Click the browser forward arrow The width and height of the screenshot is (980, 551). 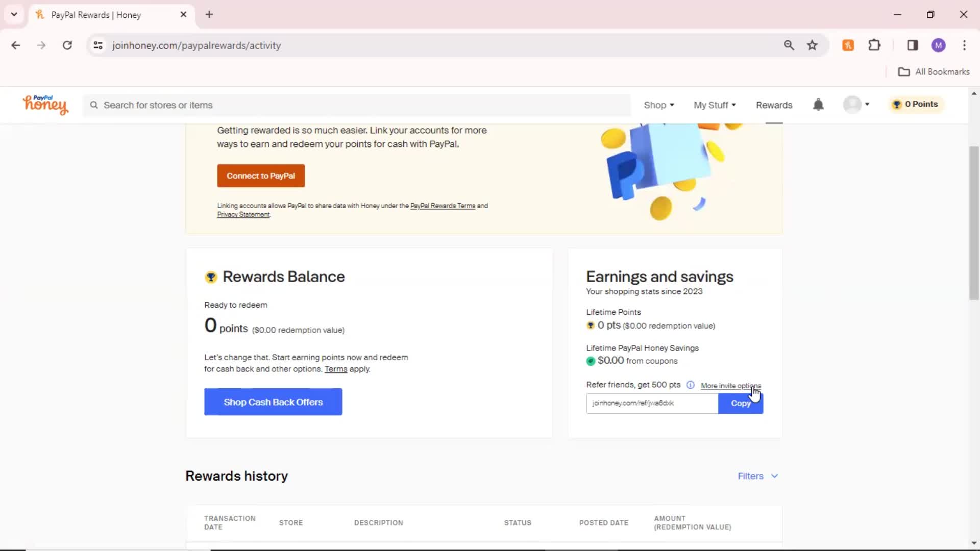[41, 45]
